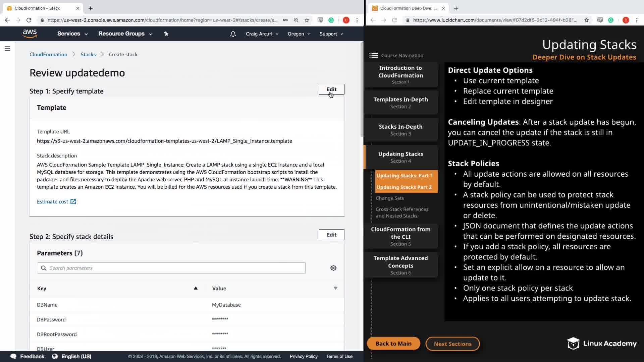Click the pin shortcuts icon in AWS navbar

pos(166,34)
